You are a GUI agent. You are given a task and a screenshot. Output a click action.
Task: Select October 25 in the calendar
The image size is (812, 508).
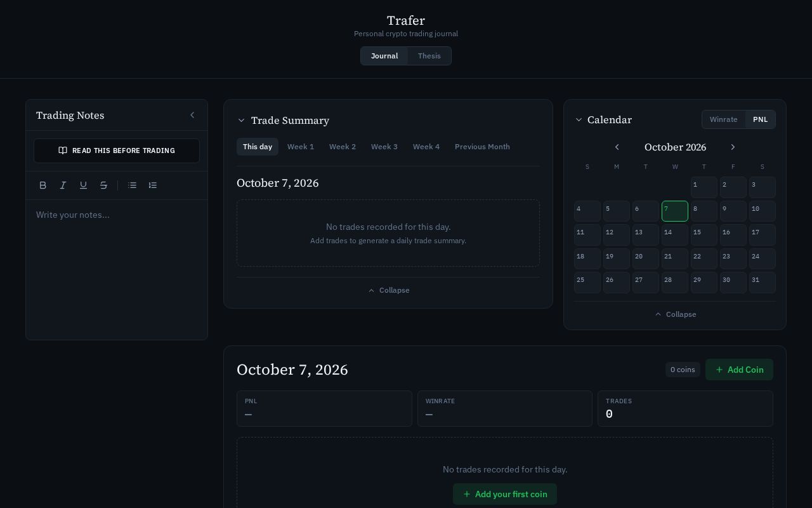587,283
